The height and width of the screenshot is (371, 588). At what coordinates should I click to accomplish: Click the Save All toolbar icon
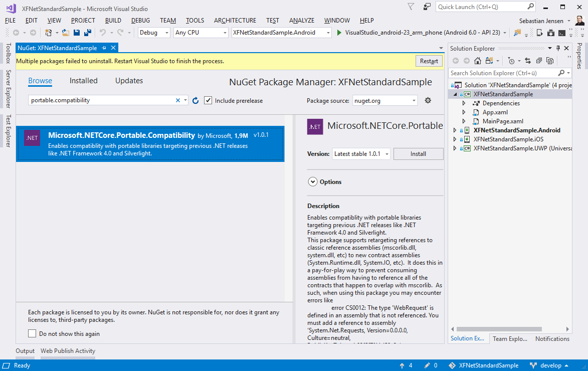(x=87, y=33)
